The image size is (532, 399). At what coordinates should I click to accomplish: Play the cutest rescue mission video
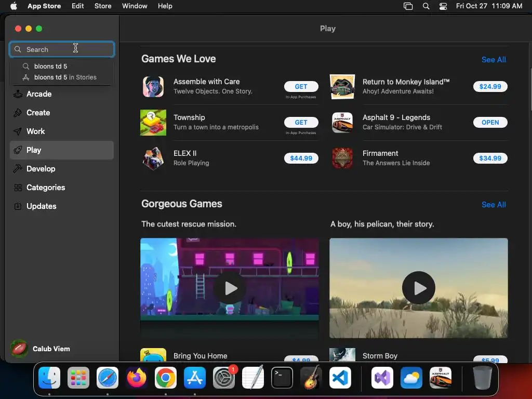point(230,288)
